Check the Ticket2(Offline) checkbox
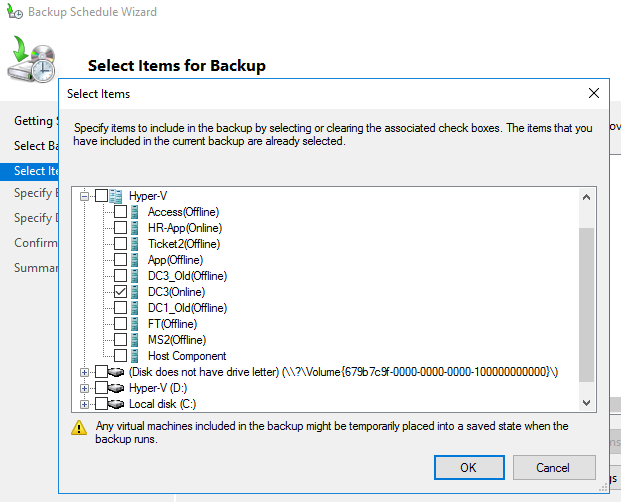 (120, 244)
